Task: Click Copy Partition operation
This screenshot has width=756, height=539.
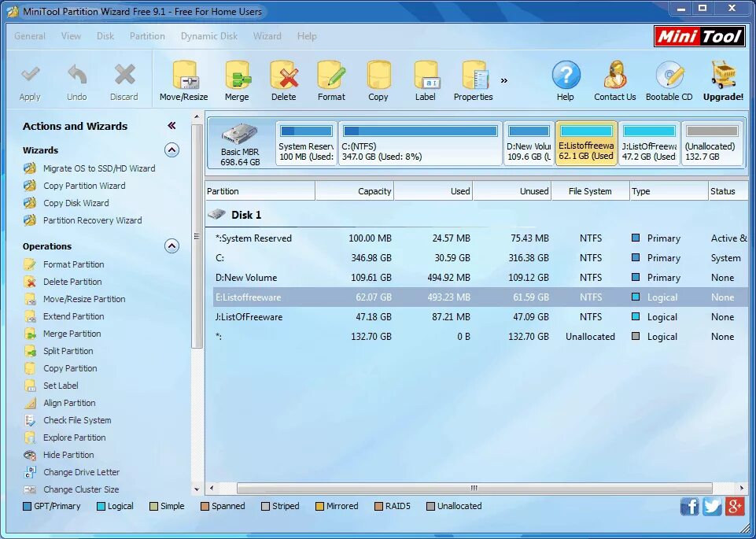Action: click(x=60, y=368)
